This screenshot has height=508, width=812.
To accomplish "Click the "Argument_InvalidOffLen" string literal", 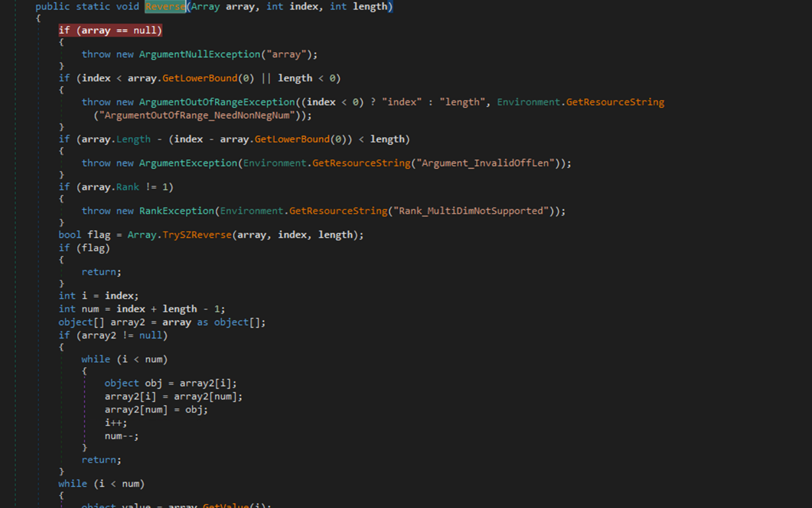I will pos(485,163).
